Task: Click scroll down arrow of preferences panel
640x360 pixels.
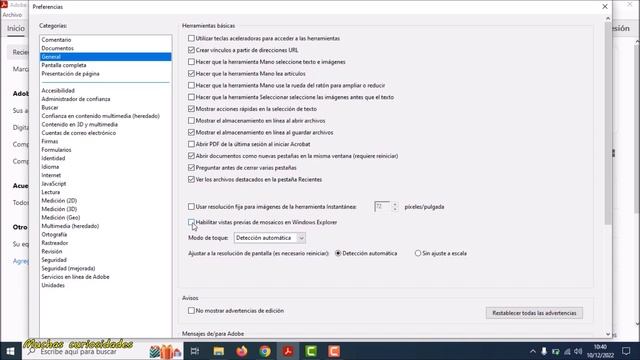Action: 608,334
